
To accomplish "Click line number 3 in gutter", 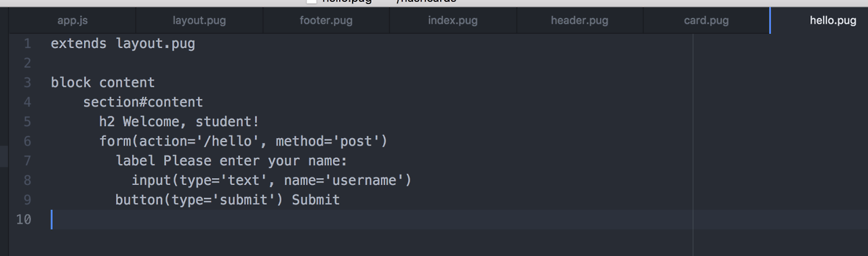I will click(x=27, y=83).
